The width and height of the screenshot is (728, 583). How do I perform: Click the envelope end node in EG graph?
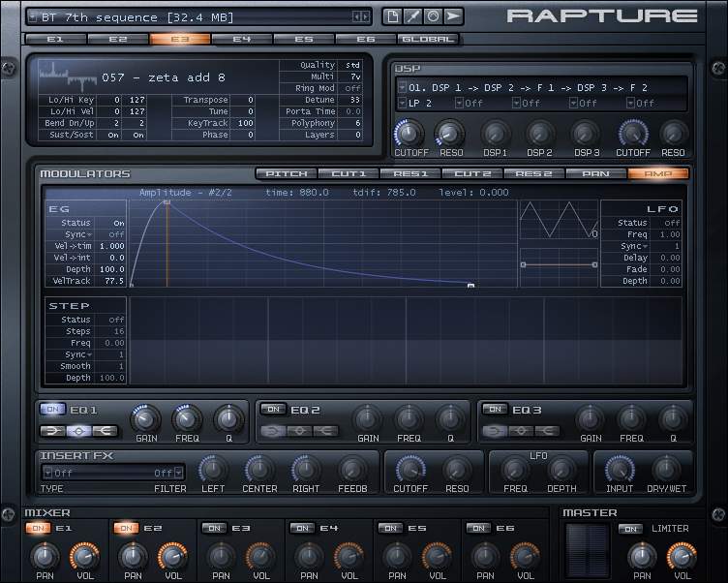[470, 286]
